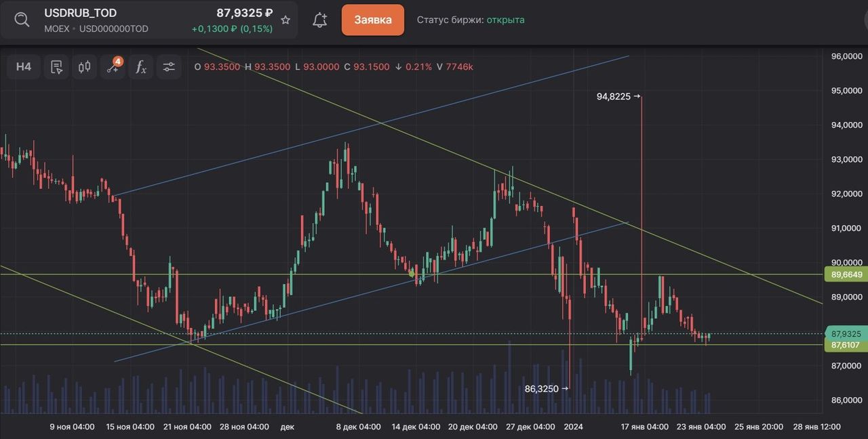Click the yellow-green dot on trendline

[412, 274]
